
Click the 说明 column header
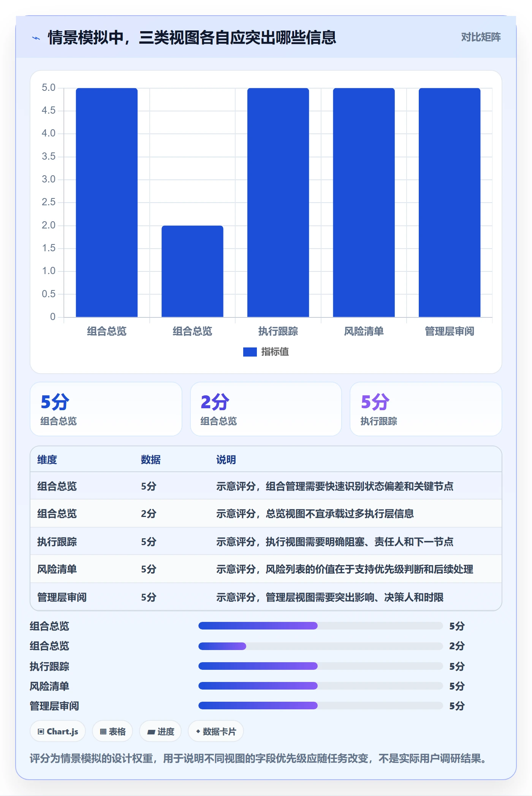(x=226, y=460)
